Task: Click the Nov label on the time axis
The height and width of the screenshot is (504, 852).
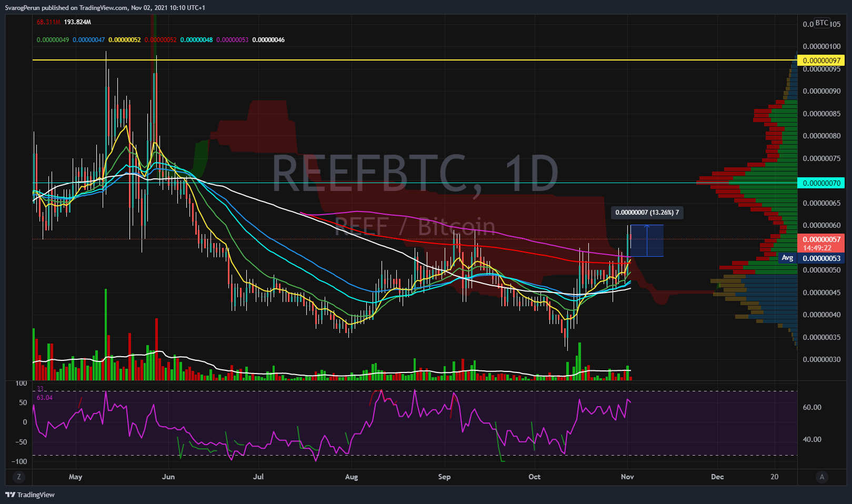Action: 627,477
